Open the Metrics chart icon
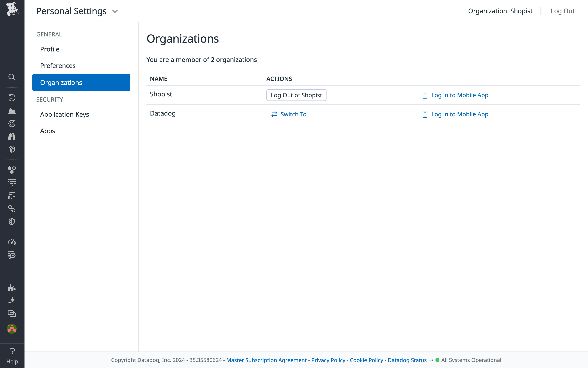Image resolution: width=588 pixels, height=368 pixels. (x=12, y=110)
